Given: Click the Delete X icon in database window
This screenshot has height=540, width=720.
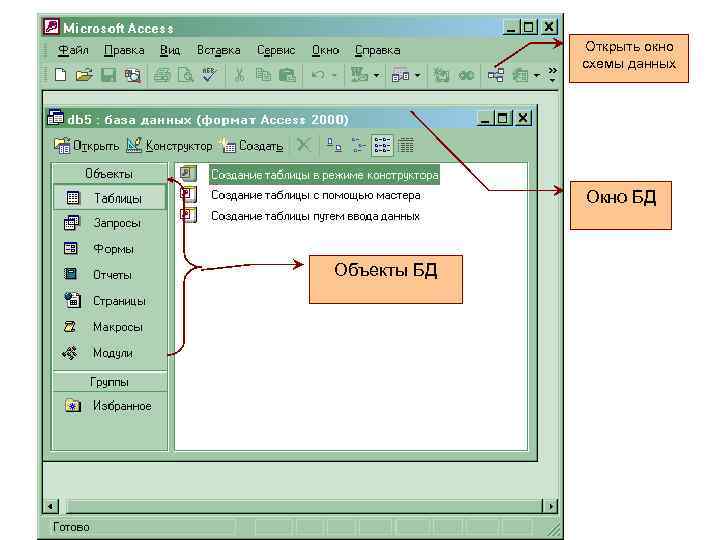Looking at the screenshot, I should pyautogui.click(x=303, y=146).
